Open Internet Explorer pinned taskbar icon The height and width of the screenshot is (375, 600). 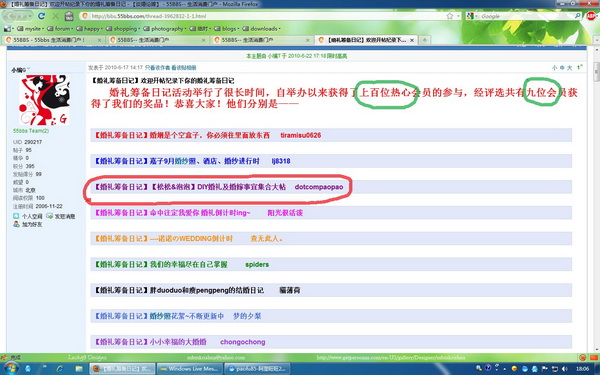click(x=60, y=369)
